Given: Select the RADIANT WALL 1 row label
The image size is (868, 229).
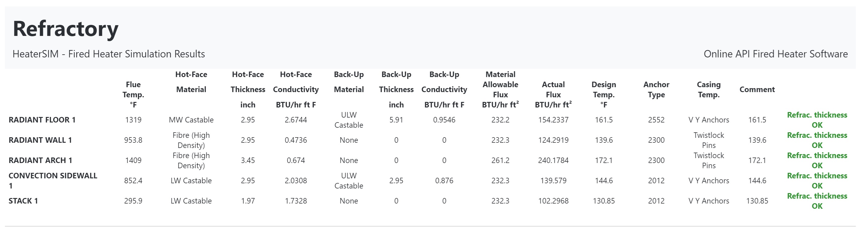Looking at the screenshot, I should tap(40, 140).
